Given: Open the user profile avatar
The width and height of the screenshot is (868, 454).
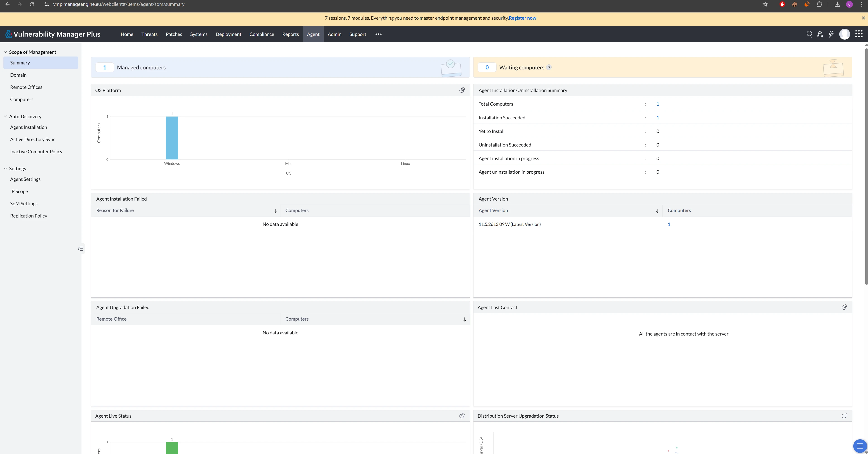Looking at the screenshot, I should coord(844,34).
